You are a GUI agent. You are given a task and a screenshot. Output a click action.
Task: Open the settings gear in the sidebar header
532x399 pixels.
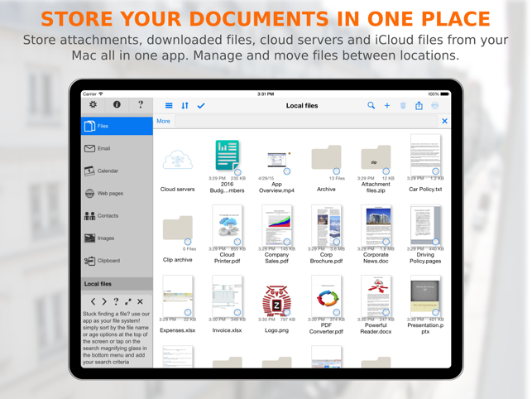click(93, 104)
